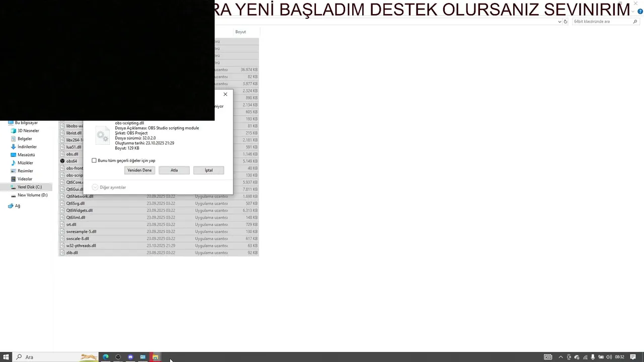
Task: Open Microsoft Edge from the taskbar
Action: coord(106,357)
